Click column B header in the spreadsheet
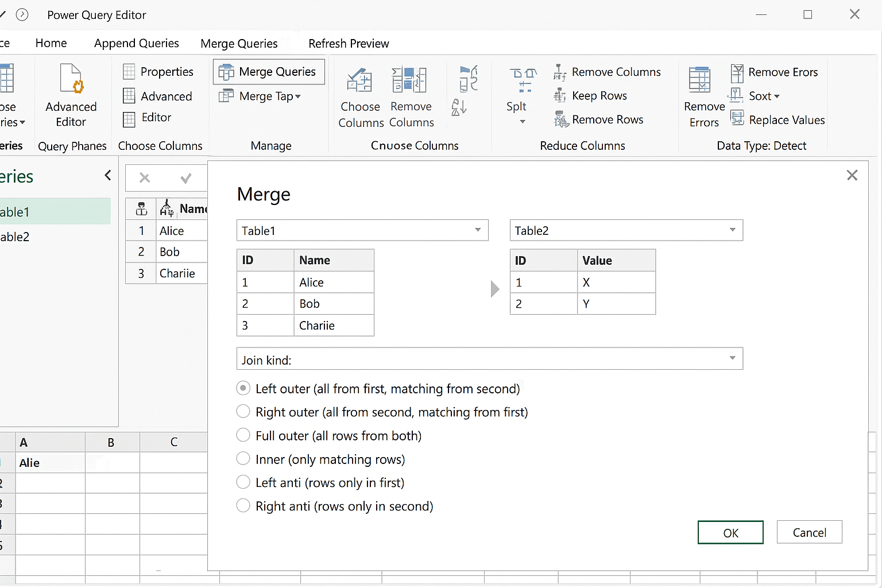Screen dimensions: 882x588 (x=112, y=442)
